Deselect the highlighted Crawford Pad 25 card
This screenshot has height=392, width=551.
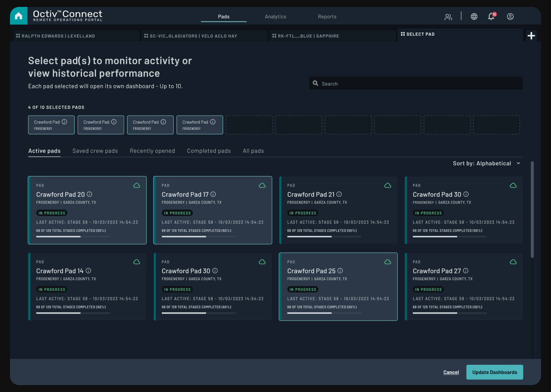[338, 286]
